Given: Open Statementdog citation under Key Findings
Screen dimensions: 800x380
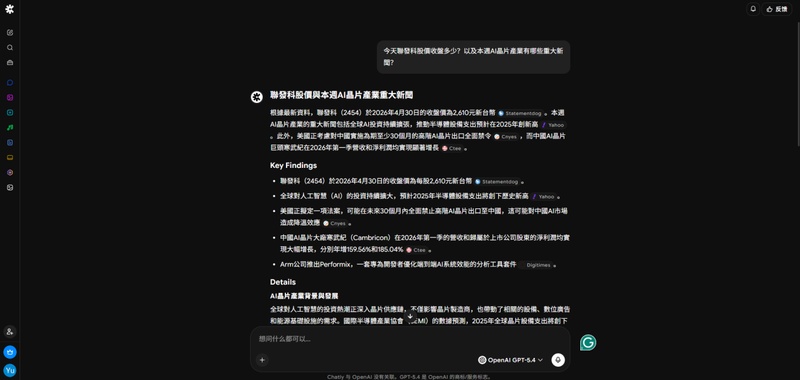Looking at the screenshot, I should coord(497,182).
